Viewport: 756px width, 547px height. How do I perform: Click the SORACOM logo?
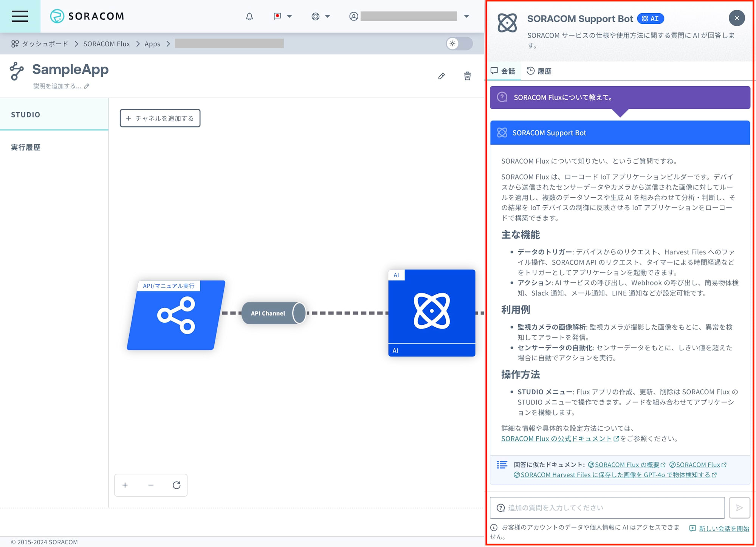click(x=87, y=16)
